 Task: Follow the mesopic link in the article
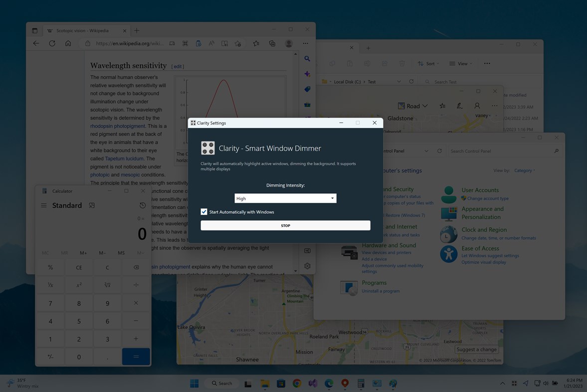[130, 175]
